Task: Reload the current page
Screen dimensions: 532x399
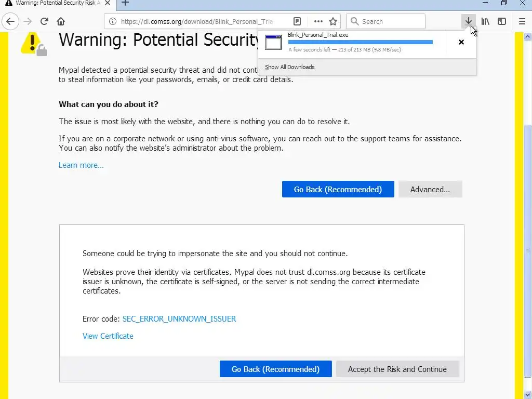Action: 44,21
